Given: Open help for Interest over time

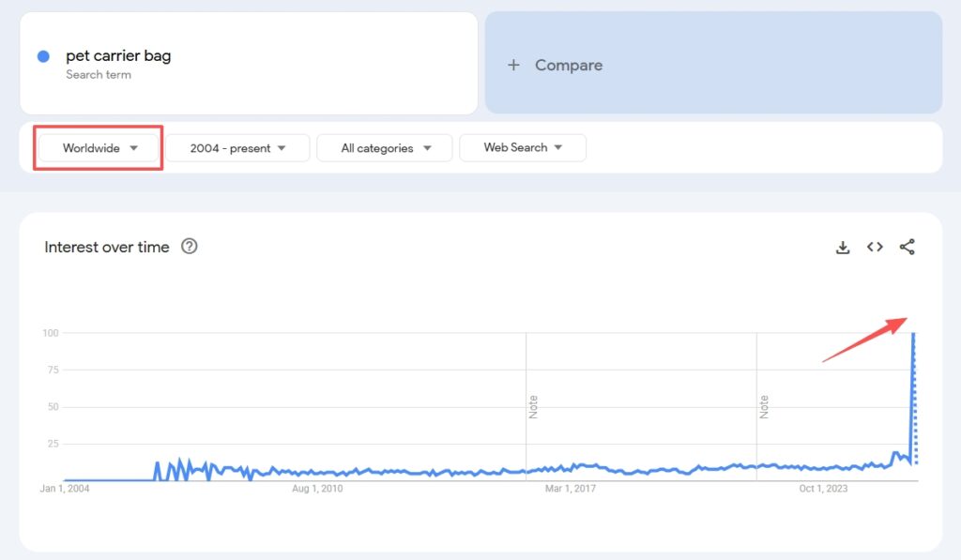Looking at the screenshot, I should 190,247.
